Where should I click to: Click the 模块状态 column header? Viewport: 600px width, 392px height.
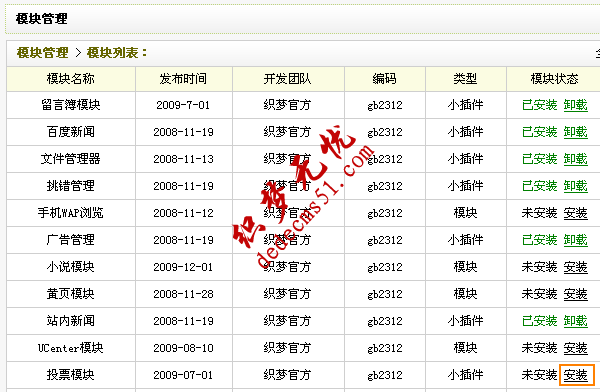554,79
